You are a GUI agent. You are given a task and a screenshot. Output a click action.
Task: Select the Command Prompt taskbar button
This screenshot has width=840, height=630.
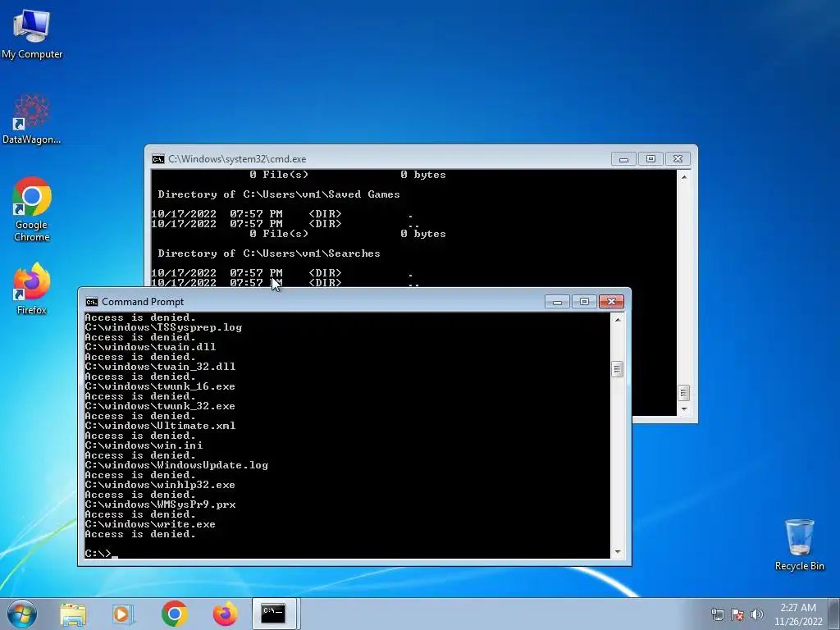274,614
